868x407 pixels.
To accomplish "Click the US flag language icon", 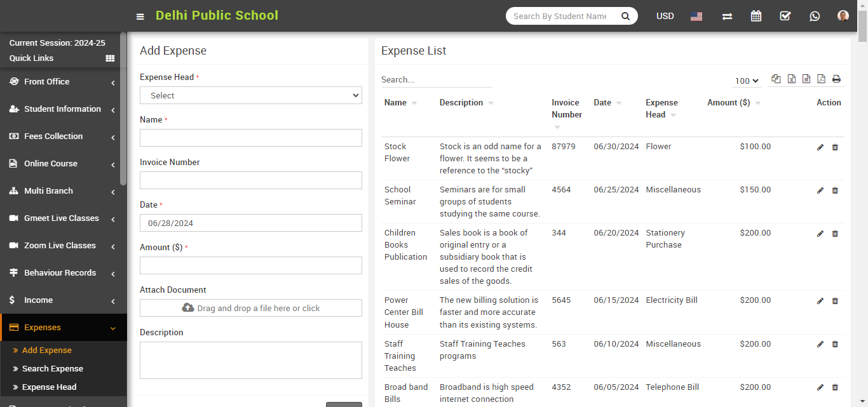I will tap(696, 17).
